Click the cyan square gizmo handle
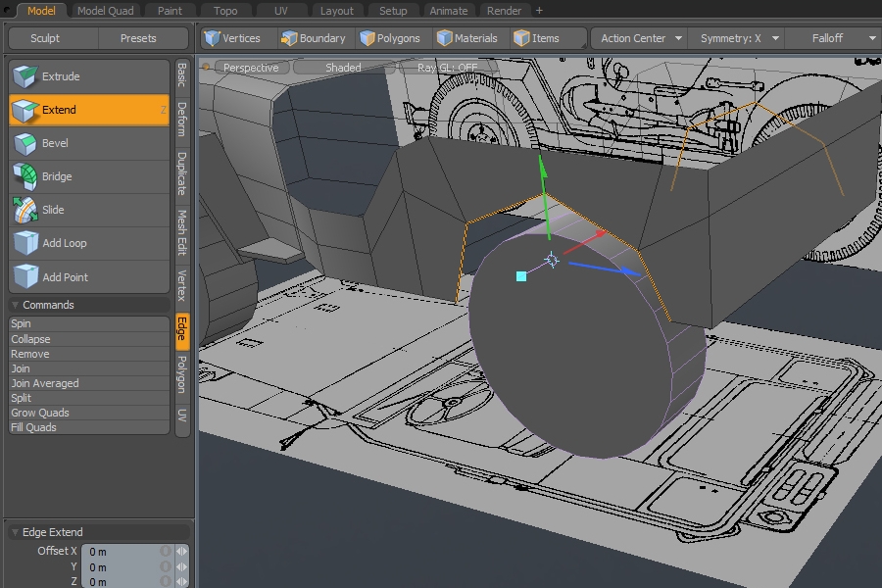This screenshot has height=588, width=882. (521, 276)
